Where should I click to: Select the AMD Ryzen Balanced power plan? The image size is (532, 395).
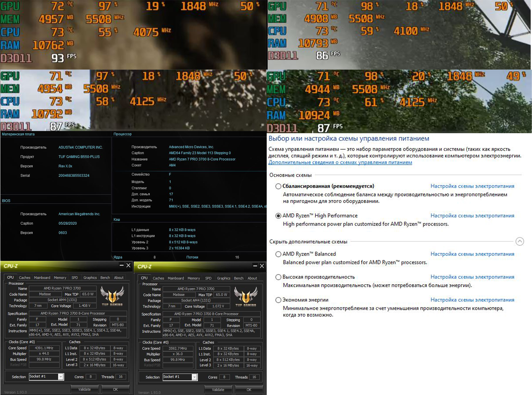pos(278,254)
